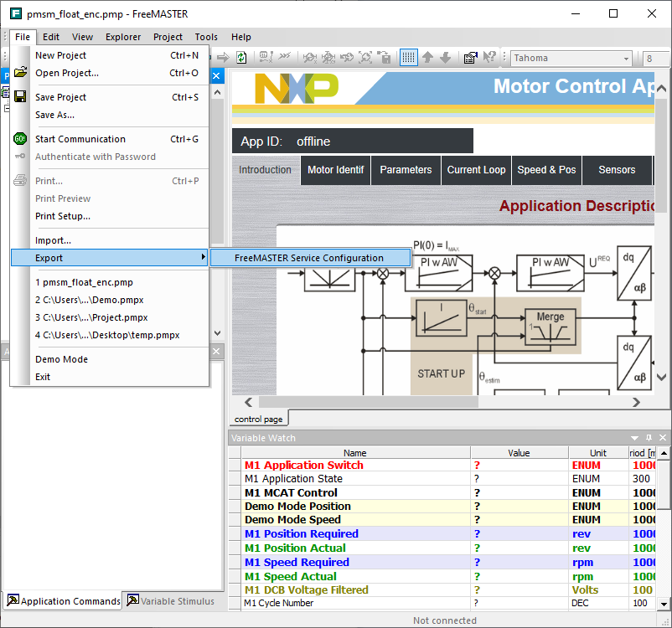Open the Current Loop tab
This screenshot has height=628, width=672.
click(x=476, y=170)
